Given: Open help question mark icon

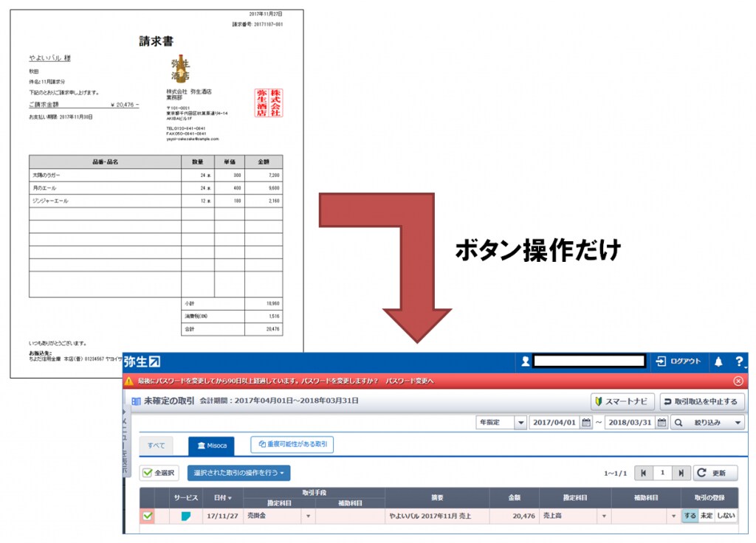Looking at the screenshot, I should tap(739, 362).
